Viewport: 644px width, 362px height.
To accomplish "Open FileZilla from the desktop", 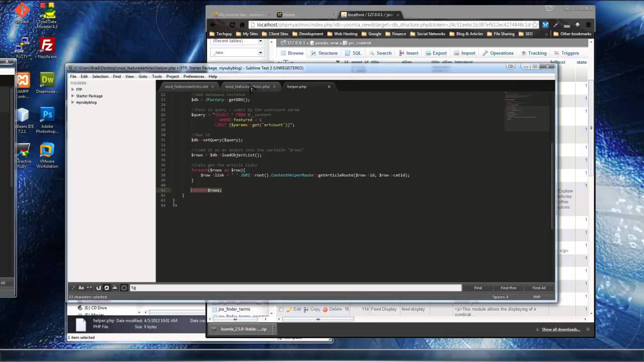I will pyautogui.click(x=47, y=49).
